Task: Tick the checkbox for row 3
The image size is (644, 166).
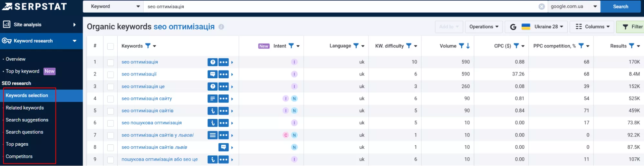Action: click(111, 87)
